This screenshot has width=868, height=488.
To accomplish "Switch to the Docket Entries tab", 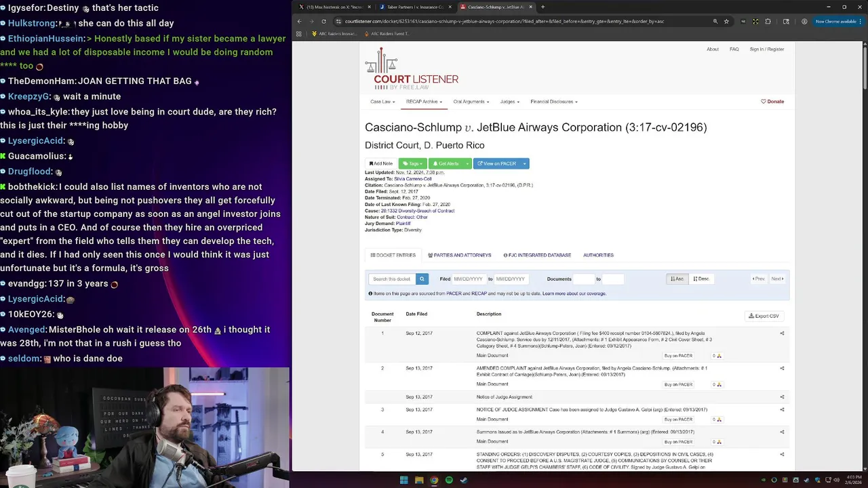I will pos(393,256).
